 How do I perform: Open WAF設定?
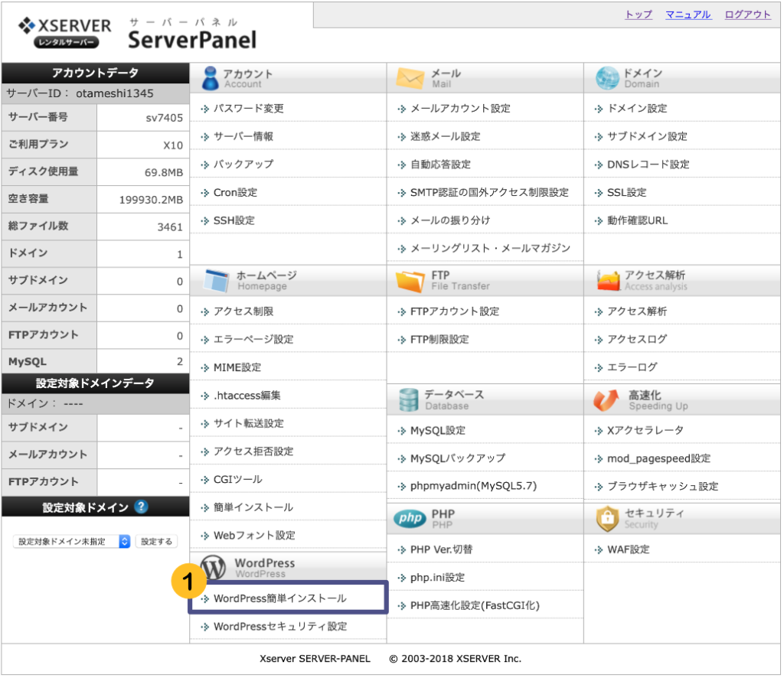[629, 549]
